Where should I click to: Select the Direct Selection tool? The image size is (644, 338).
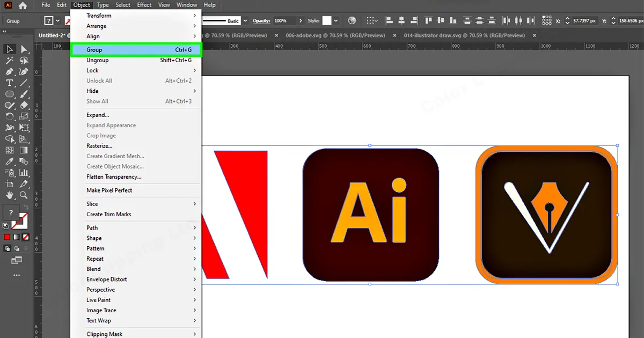pyautogui.click(x=24, y=49)
